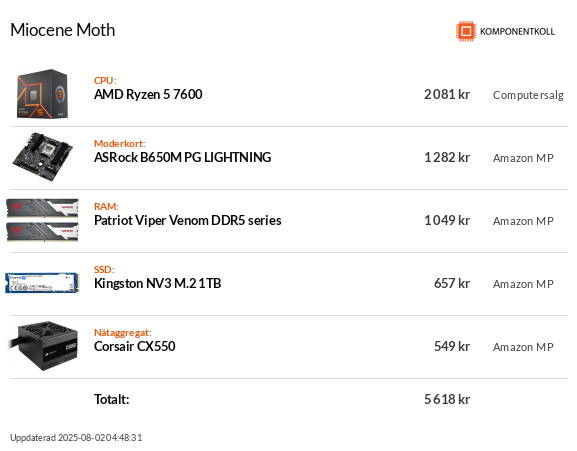
Task: Click Amazon MP store for Corsair CX550
Action: (x=523, y=347)
